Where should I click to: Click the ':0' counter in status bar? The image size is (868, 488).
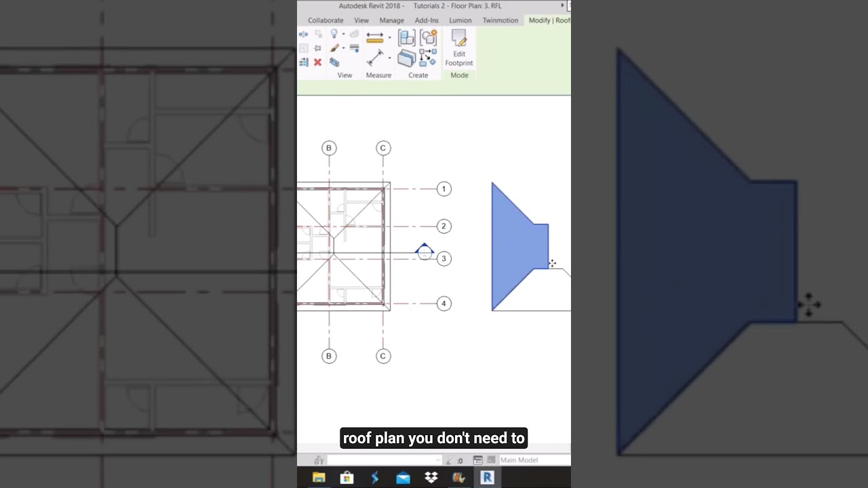(x=460, y=461)
